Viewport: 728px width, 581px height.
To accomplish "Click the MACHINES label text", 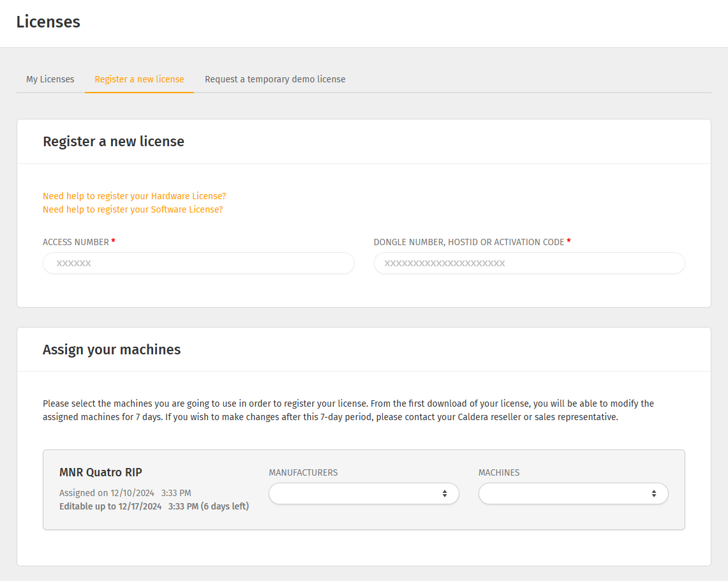I will 499,472.
